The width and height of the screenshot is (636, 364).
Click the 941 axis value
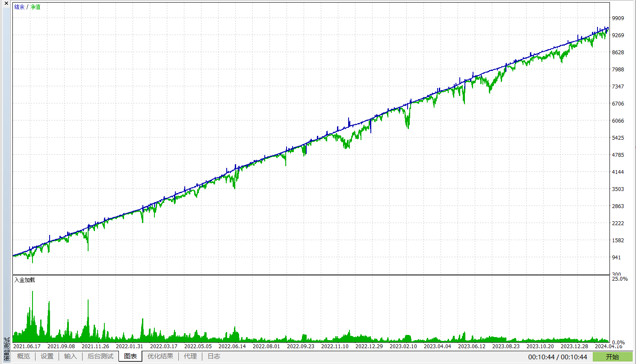tap(616, 258)
